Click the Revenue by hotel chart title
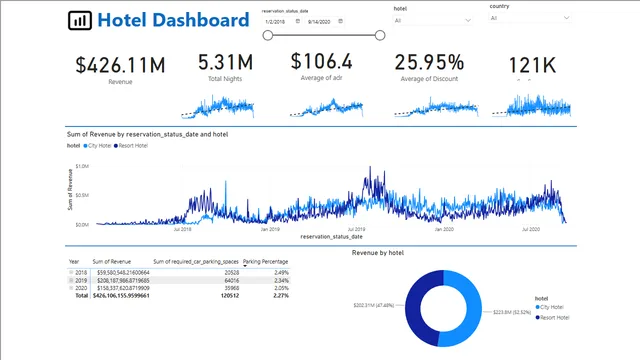This screenshot has width=640, height=360. [378, 253]
